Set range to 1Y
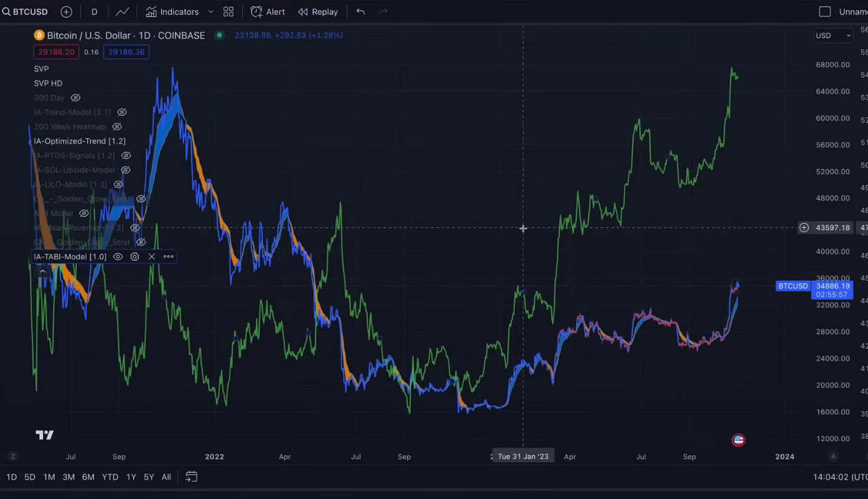Screen dimensions: 868x499 point(131,477)
